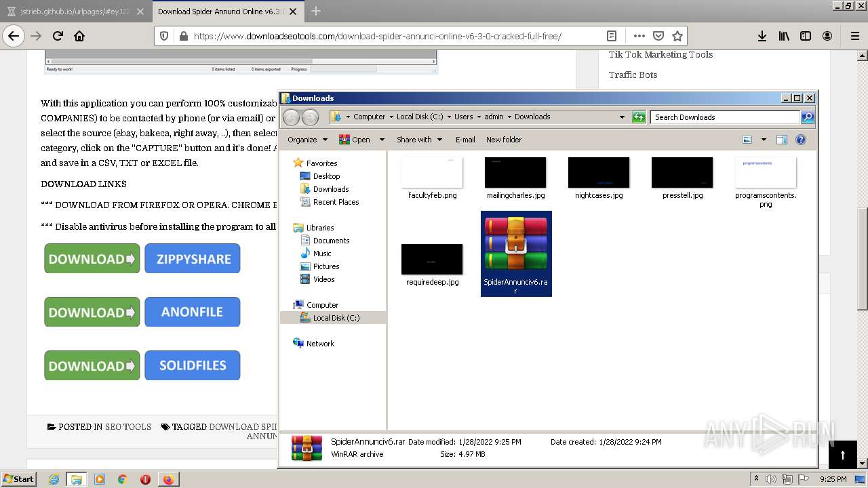Click Explorer refresh button beside address bar
Screen dimensions: 868x488
tap(639, 117)
